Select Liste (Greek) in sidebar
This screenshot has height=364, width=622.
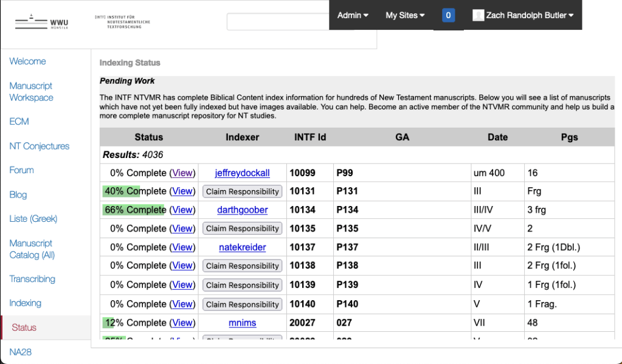tap(33, 219)
